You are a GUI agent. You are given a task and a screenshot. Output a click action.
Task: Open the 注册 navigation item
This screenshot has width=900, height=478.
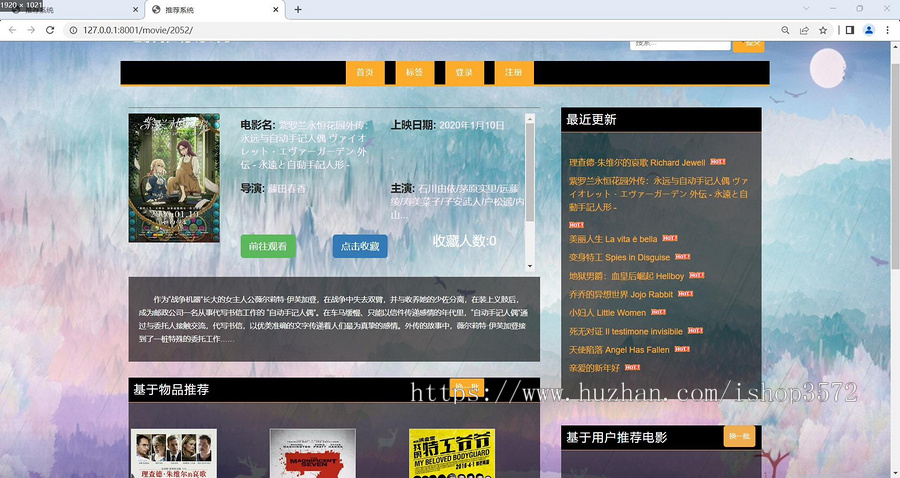pos(514,72)
